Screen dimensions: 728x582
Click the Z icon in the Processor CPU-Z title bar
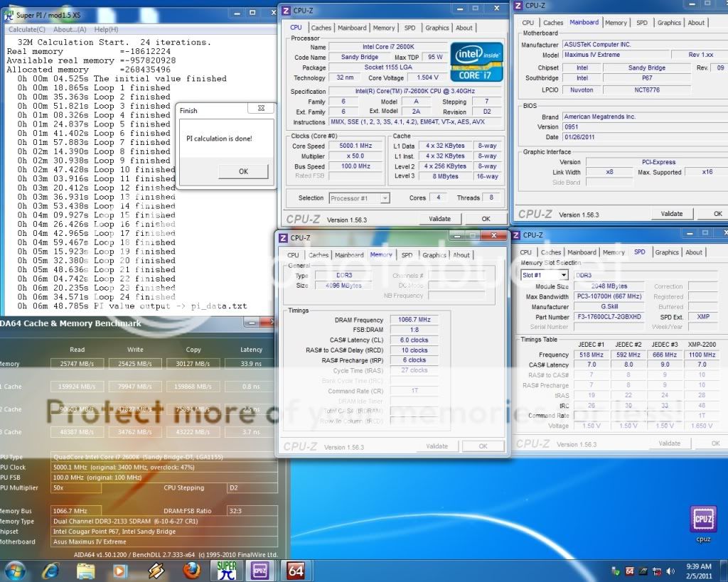(286, 11)
